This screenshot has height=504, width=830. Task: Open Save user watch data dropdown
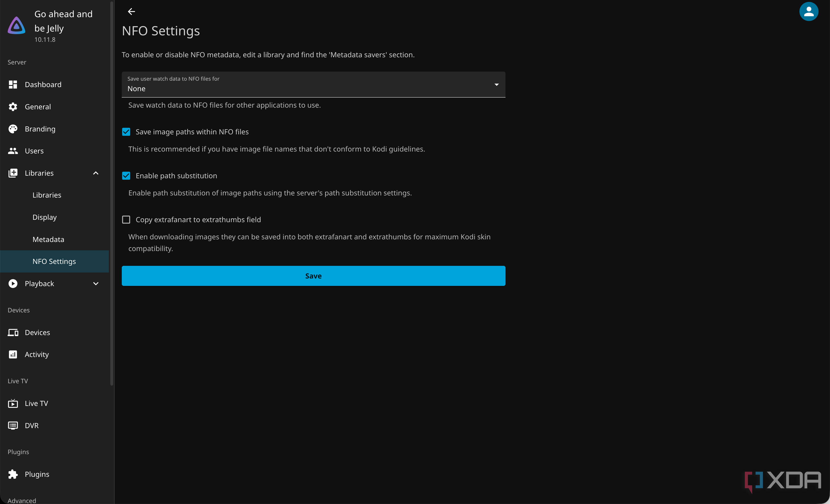tap(313, 84)
